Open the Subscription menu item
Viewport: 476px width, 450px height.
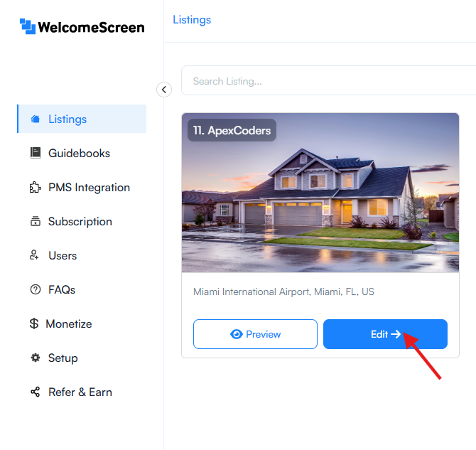82,221
